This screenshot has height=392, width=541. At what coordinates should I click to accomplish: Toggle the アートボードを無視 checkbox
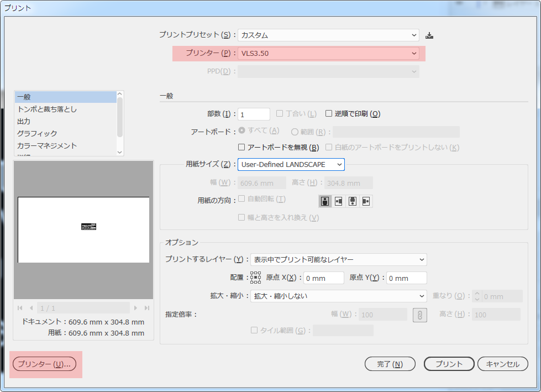[x=241, y=148]
